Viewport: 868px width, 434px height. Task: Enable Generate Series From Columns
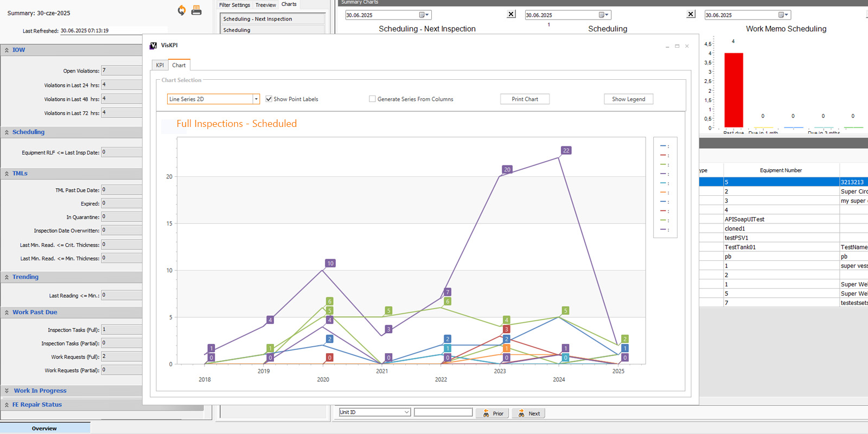[372, 99]
